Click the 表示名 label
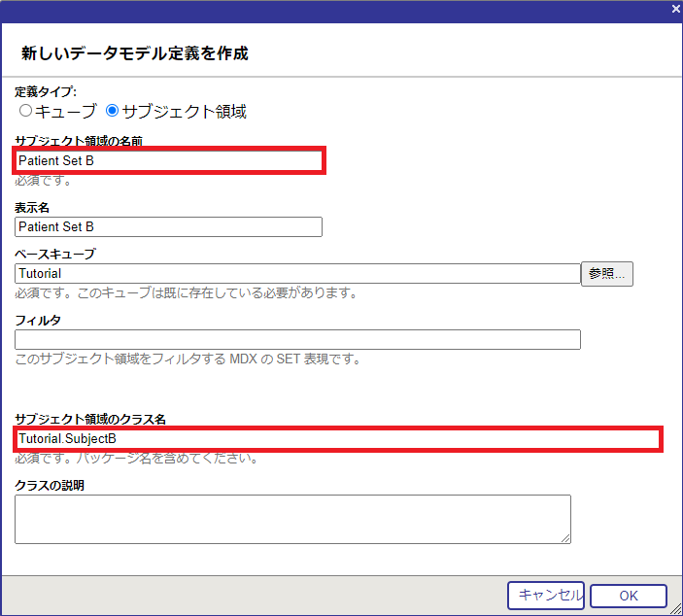This screenshot has height=616, width=683. pos(32,208)
